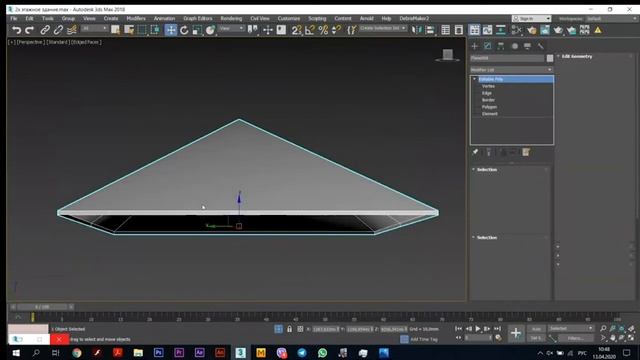Open the Rendering menu
The height and width of the screenshot is (360, 640).
tap(231, 18)
